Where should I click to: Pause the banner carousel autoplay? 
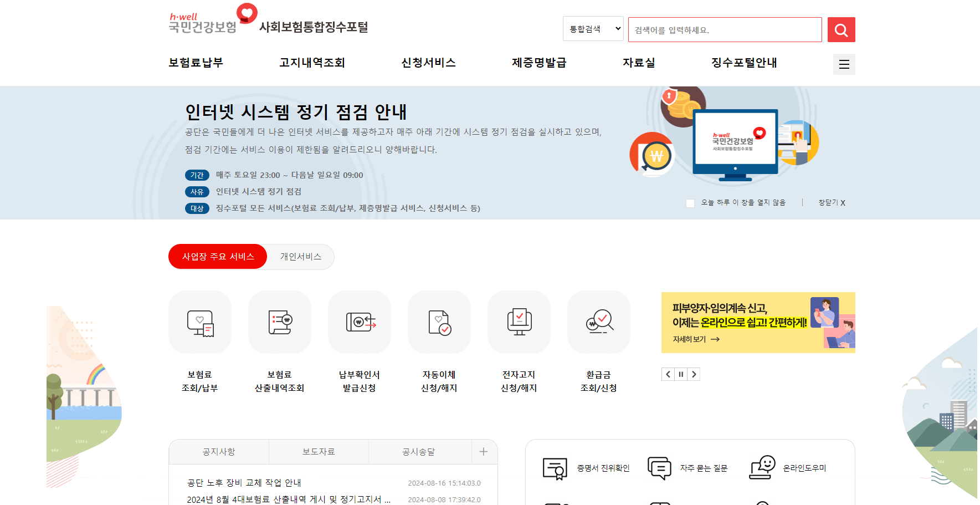coord(681,374)
